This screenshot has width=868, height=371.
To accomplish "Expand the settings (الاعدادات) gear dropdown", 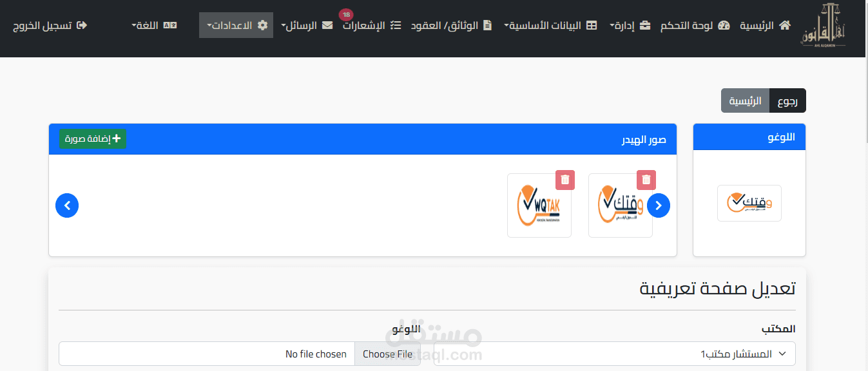I will point(236,25).
